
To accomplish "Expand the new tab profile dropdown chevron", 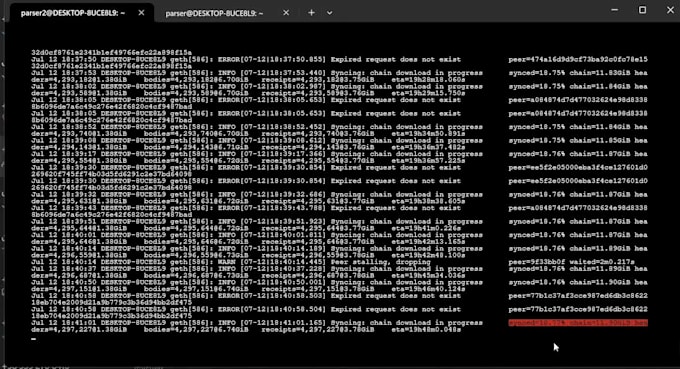I will tap(330, 13).
